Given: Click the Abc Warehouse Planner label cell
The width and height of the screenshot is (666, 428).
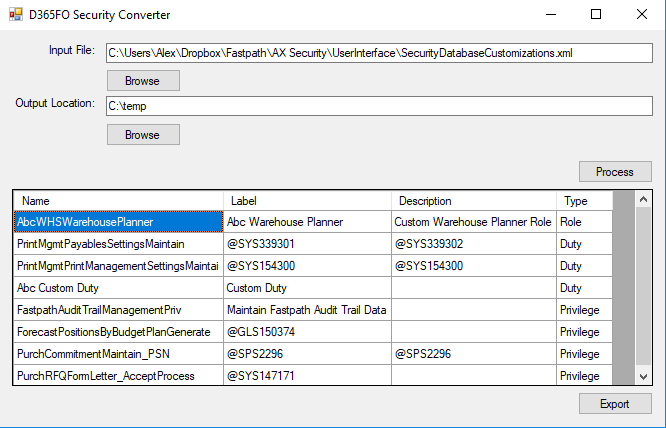Looking at the screenshot, I should point(307,222).
